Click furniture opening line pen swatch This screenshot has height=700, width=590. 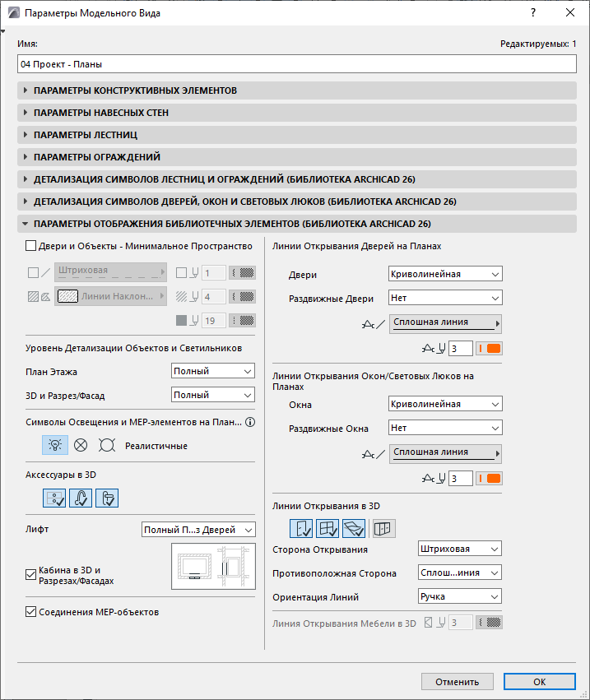click(x=489, y=623)
